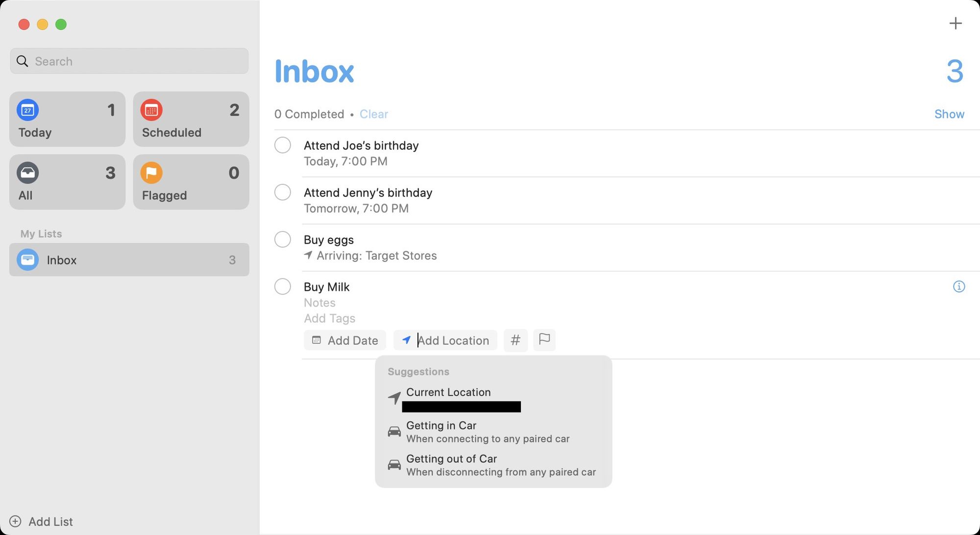Open the Scheduled smart list
The width and height of the screenshot is (980, 535).
191,119
